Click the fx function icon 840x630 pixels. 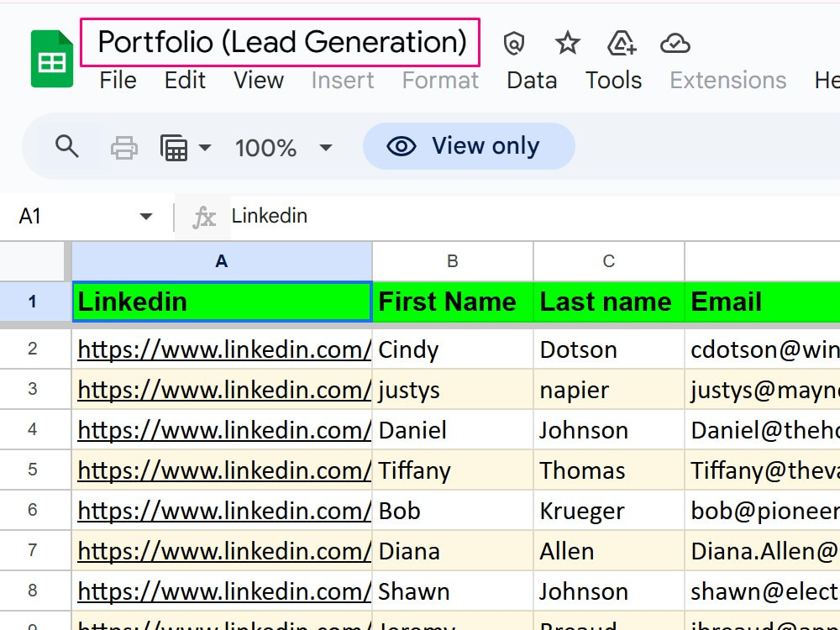coord(204,217)
